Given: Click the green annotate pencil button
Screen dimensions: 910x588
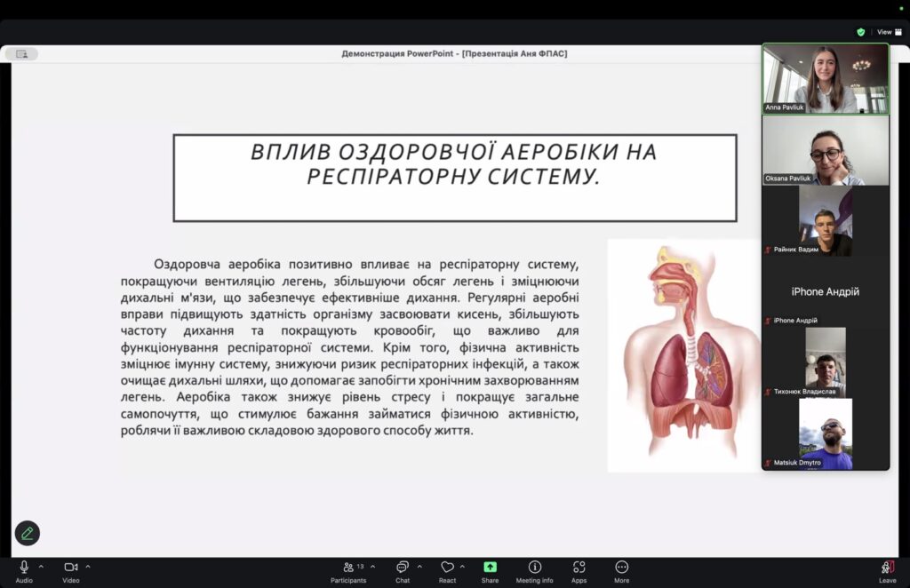Looking at the screenshot, I should [x=28, y=534].
